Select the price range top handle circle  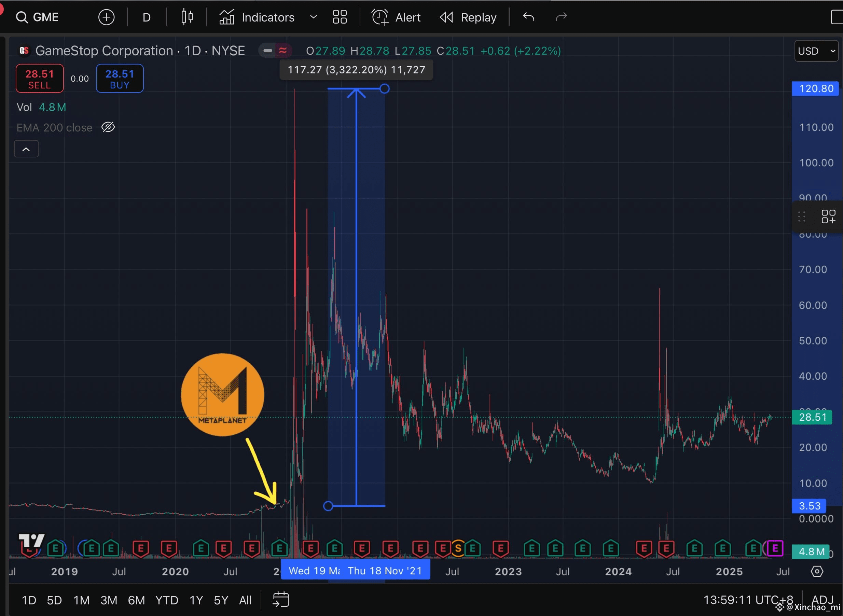pyautogui.click(x=385, y=89)
